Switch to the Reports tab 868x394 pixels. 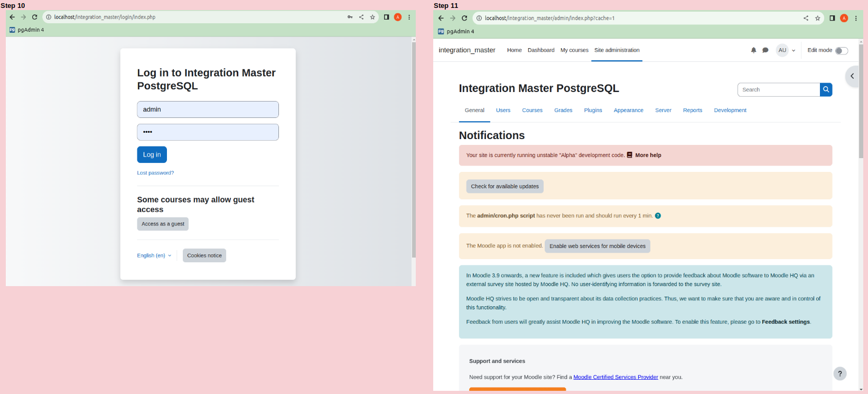click(x=693, y=110)
